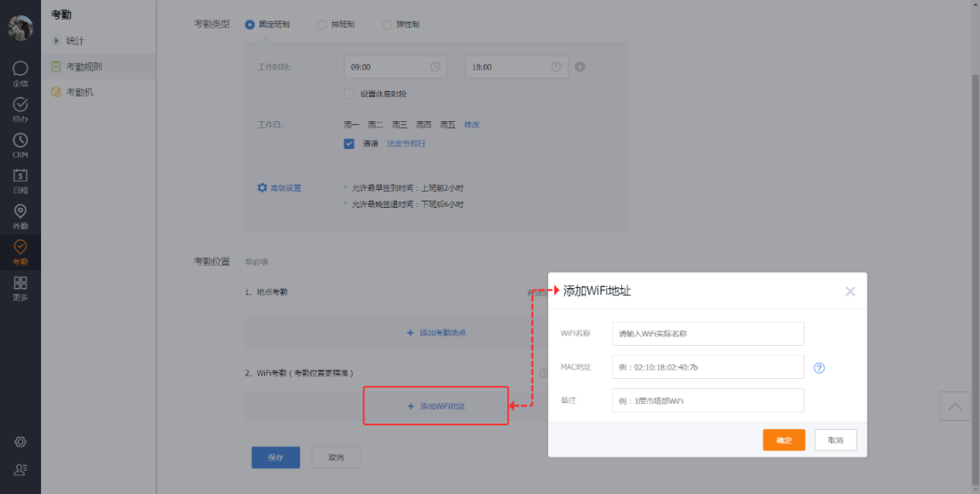This screenshot has height=494, width=980.
Task: Open the settings gear in left sidebar
Action: click(x=20, y=441)
